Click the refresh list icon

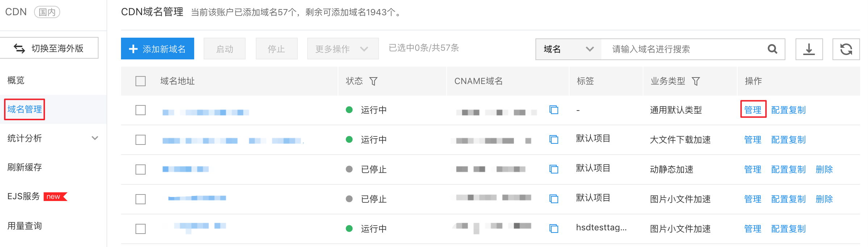pos(846,49)
